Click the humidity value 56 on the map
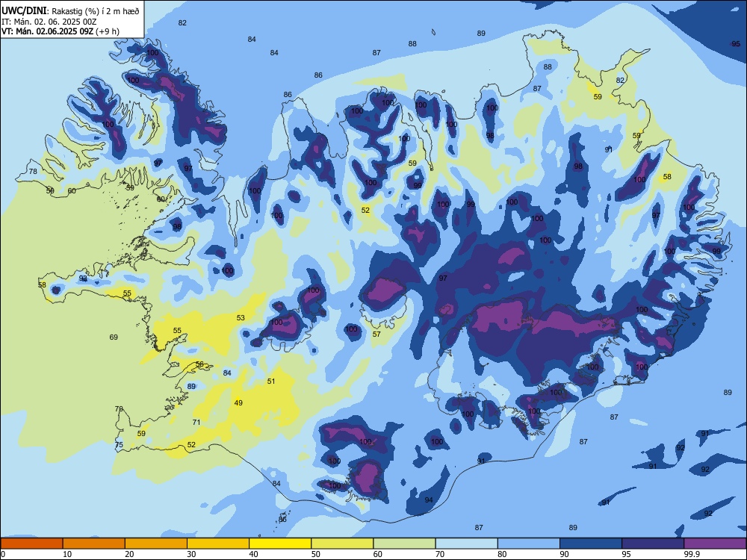747x560 pixels. (199, 364)
